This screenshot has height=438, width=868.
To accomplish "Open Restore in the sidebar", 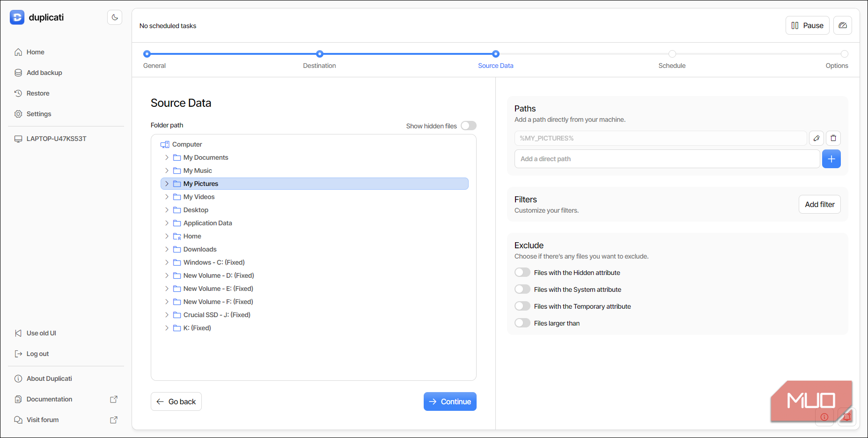I will [x=38, y=93].
